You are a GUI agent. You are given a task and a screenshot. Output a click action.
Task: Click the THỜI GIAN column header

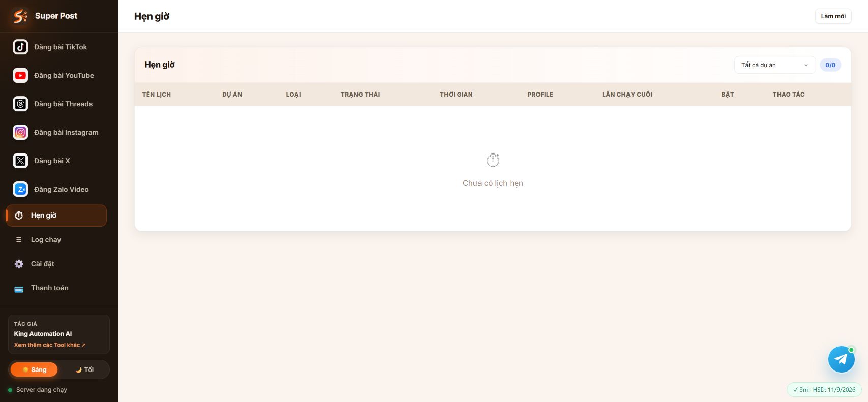tap(456, 95)
